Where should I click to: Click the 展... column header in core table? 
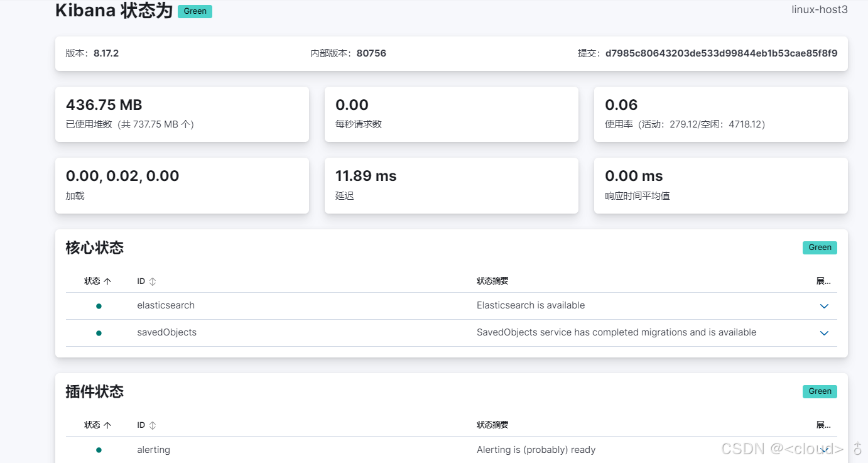(823, 281)
